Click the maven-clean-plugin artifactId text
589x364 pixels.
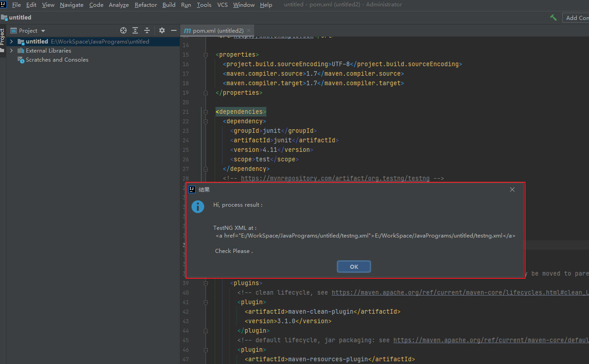pos(320,311)
